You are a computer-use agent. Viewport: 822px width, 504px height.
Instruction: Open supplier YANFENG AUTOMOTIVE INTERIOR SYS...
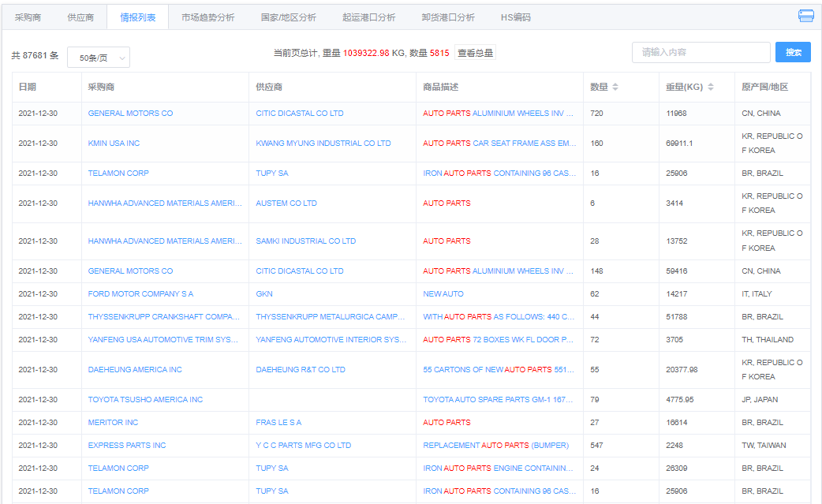331,339
